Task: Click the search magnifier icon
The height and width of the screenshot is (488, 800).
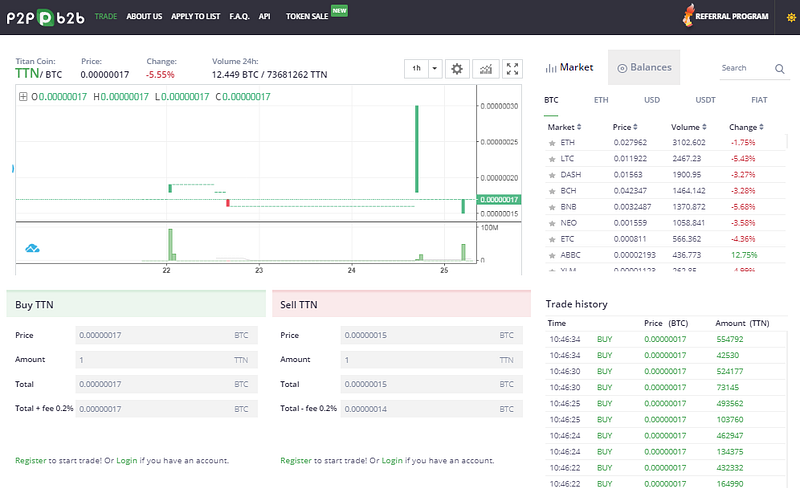Action: tap(780, 68)
